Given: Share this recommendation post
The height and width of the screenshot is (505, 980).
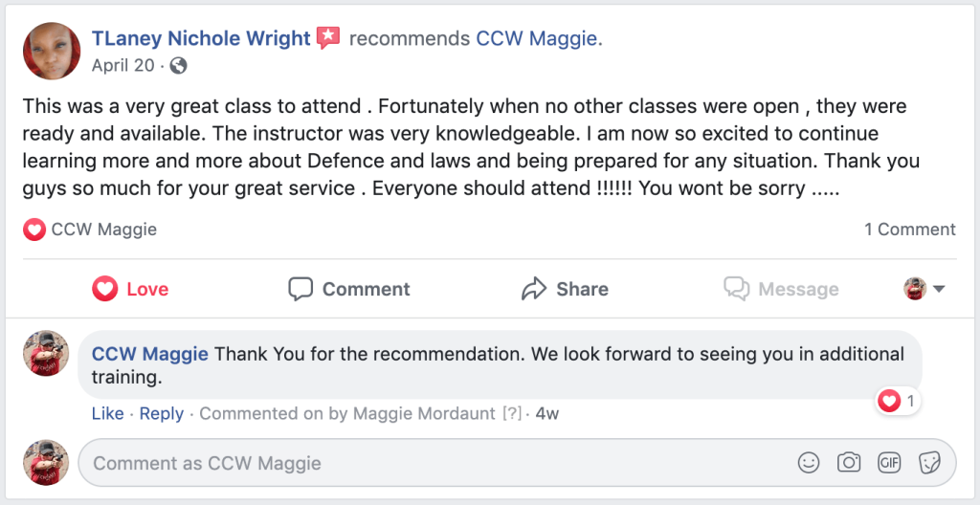Looking at the screenshot, I should coord(565,289).
